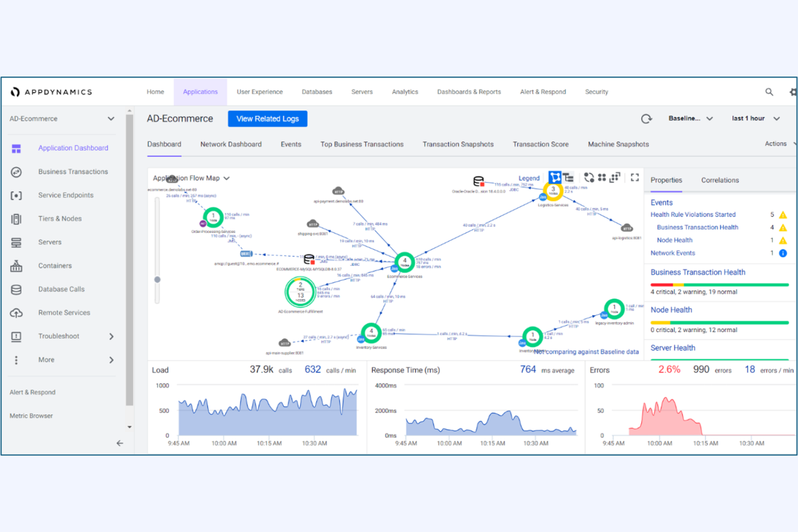The image size is (798, 532).
Task: Expand the AD-Ecommerce application selector
Action: (111, 119)
